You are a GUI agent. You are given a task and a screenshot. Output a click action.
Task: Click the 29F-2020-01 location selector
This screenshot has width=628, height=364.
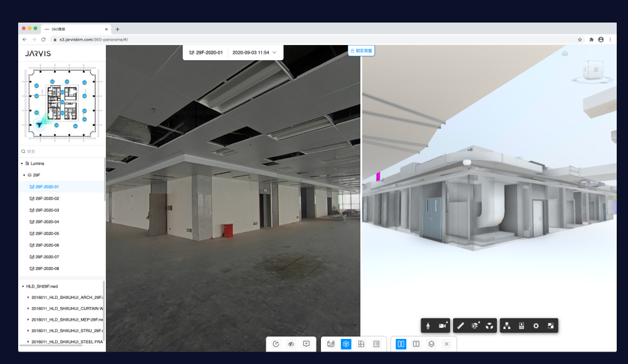206,53
